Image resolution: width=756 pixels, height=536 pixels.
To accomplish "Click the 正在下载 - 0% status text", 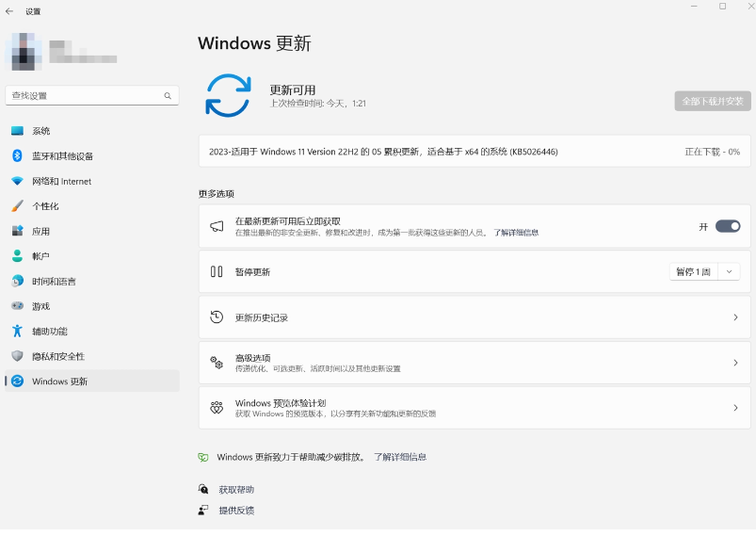I will [x=712, y=152].
